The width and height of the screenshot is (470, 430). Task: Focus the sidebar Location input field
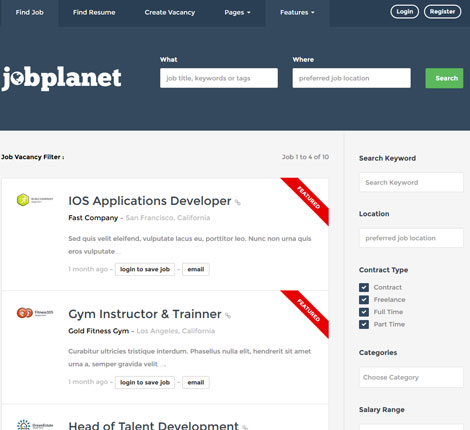click(411, 238)
